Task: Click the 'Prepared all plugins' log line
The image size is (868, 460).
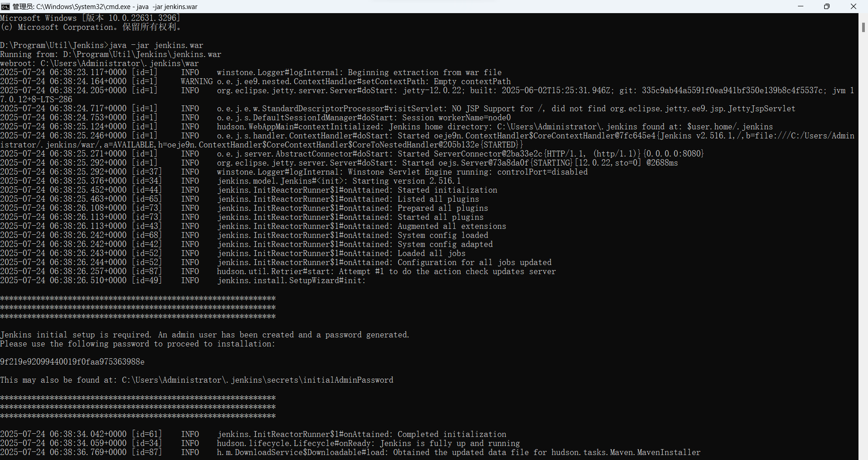Action: pos(244,208)
